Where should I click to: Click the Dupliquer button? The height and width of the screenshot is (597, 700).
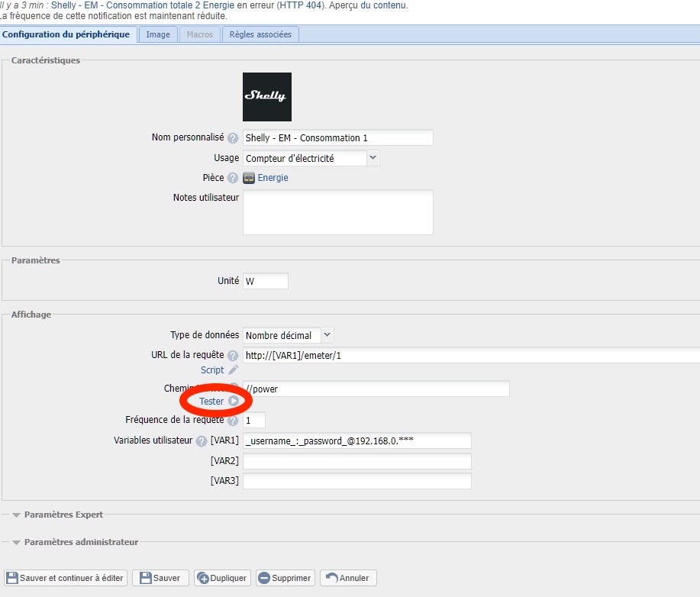click(223, 578)
